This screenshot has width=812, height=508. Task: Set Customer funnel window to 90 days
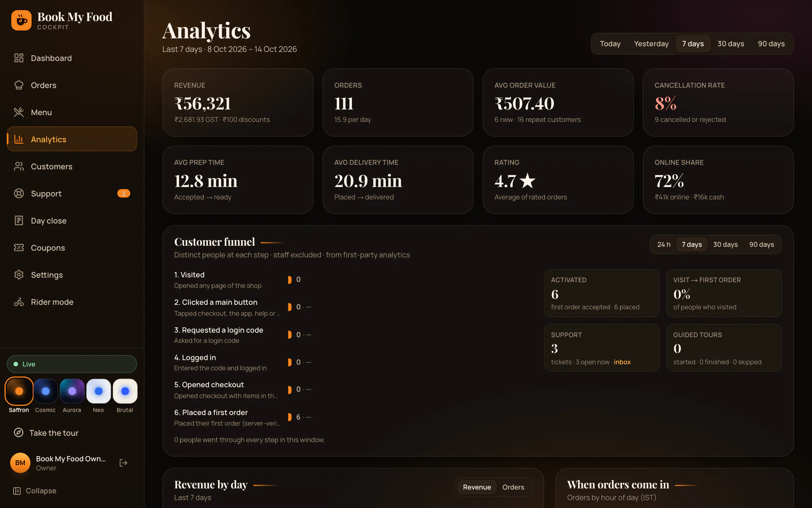pos(761,245)
